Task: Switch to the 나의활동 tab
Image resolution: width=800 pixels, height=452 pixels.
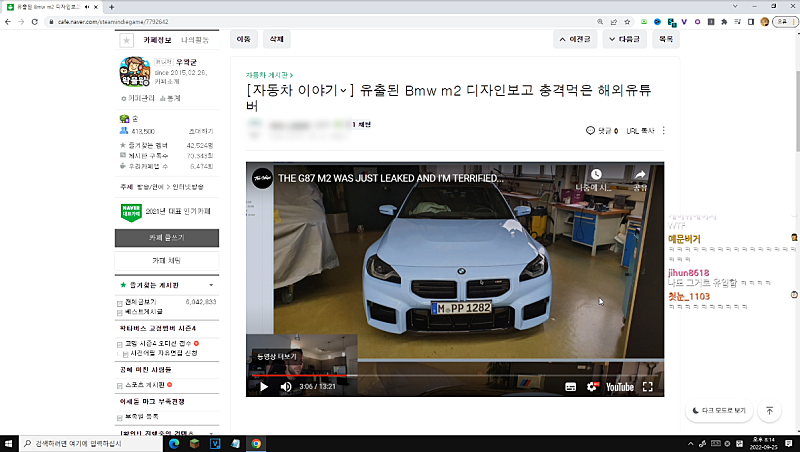Action: (x=195, y=40)
